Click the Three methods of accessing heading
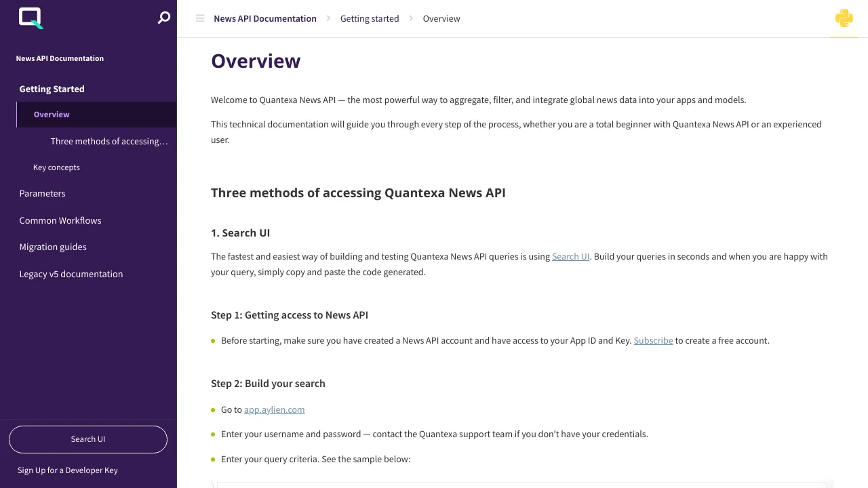Viewport: 868px width, 488px height. click(x=358, y=192)
